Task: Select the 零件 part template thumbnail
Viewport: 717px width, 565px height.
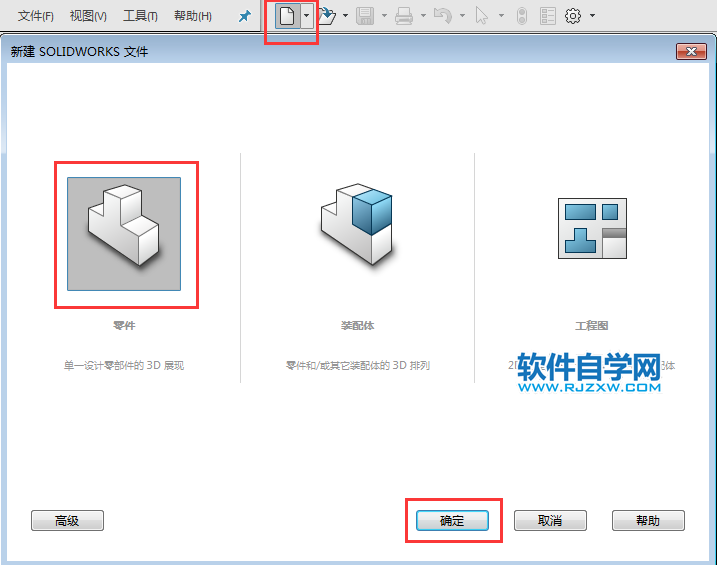Action: click(x=124, y=234)
